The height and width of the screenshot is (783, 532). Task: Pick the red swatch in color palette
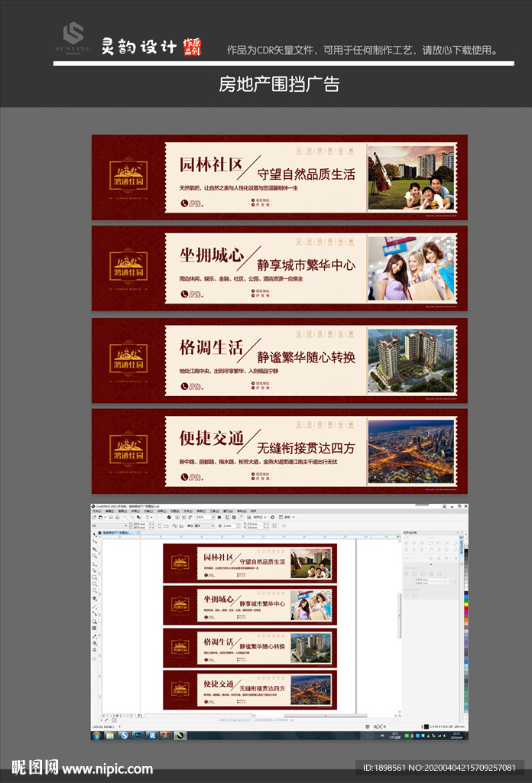point(466,608)
